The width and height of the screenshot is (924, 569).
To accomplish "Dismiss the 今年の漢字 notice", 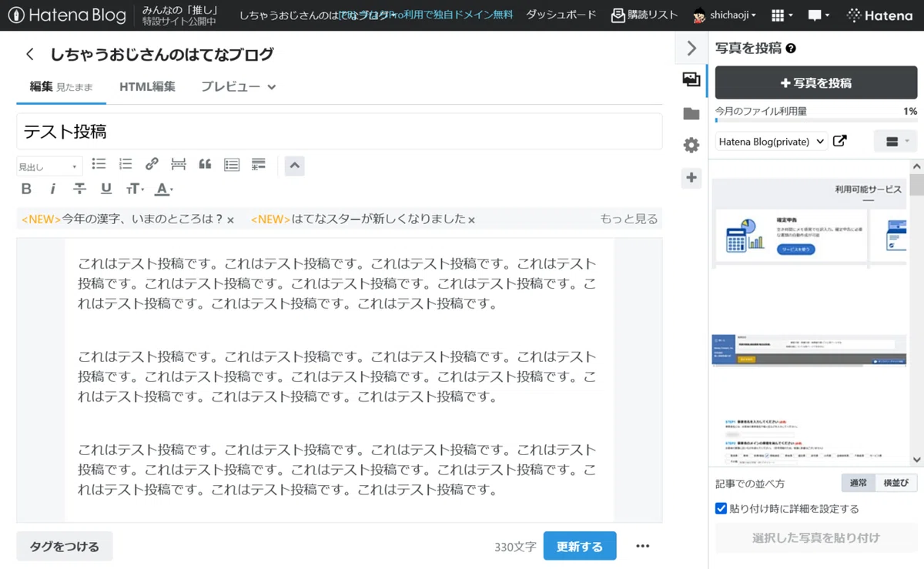I will tap(230, 220).
